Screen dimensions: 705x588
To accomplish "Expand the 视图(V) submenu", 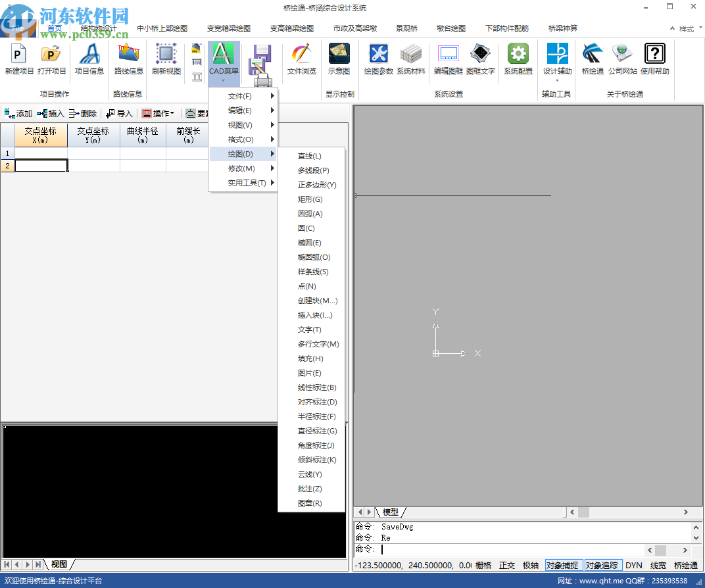I will point(243,125).
